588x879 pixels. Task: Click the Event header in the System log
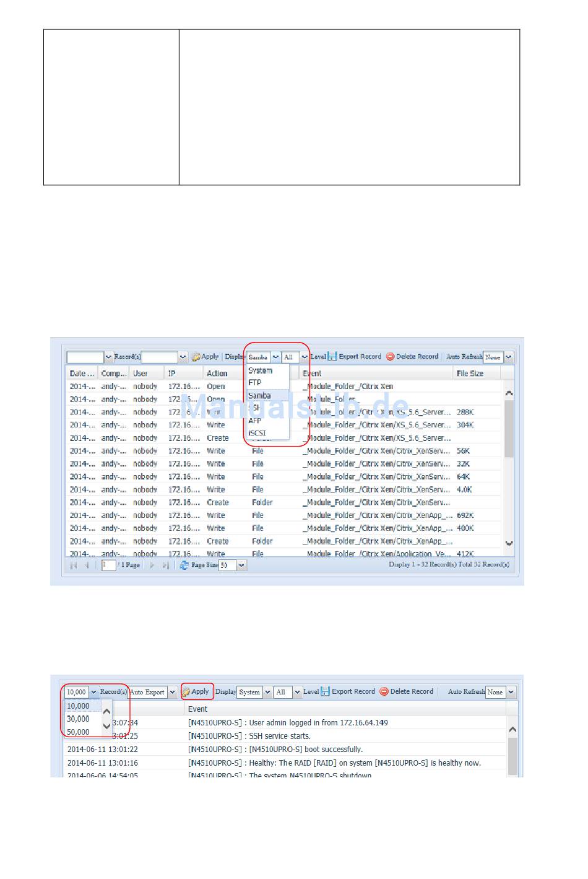345,709
